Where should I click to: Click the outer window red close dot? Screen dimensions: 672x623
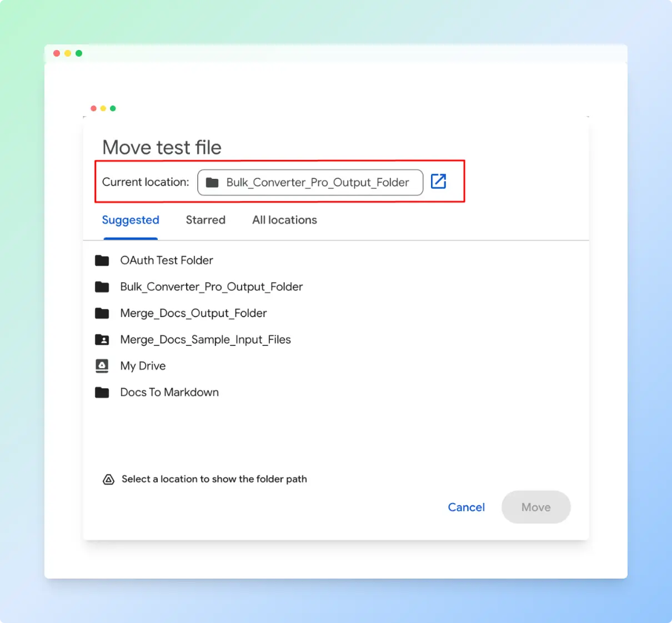point(57,53)
